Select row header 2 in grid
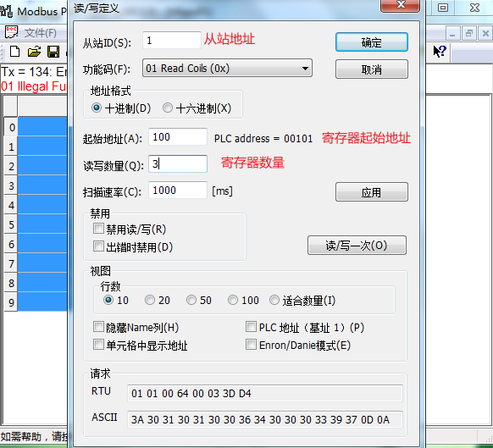 pos(11,166)
